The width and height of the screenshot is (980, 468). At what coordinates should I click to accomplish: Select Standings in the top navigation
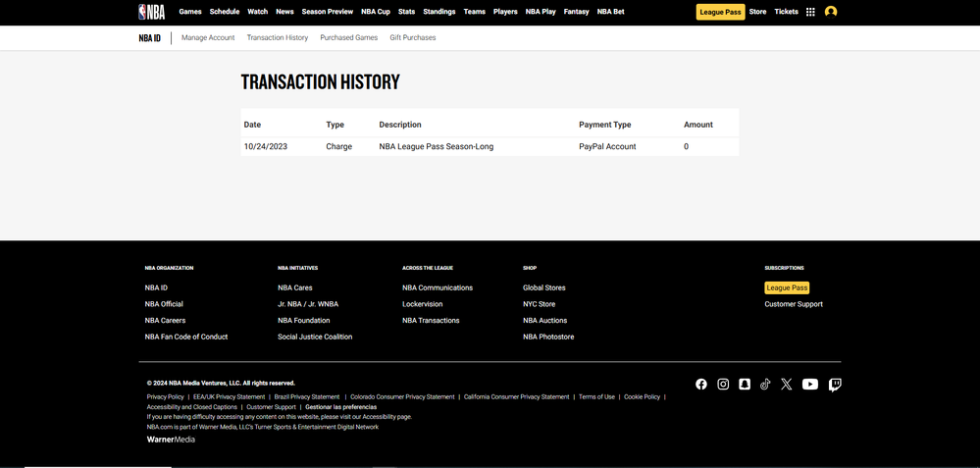click(439, 12)
